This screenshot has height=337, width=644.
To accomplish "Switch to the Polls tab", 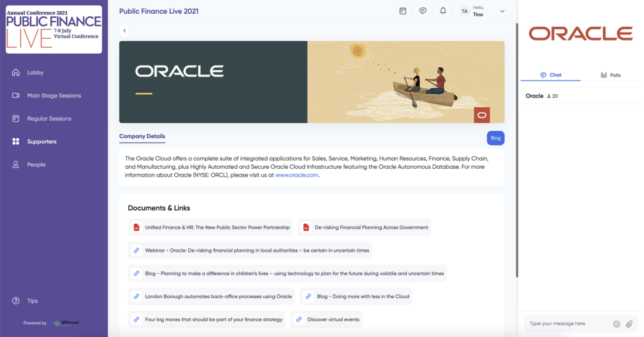I will (x=611, y=75).
